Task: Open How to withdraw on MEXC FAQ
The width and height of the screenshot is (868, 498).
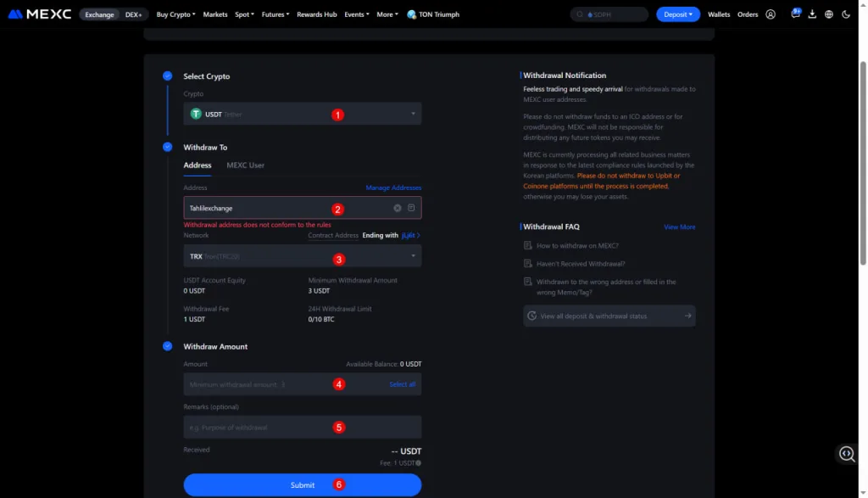Action: click(577, 245)
